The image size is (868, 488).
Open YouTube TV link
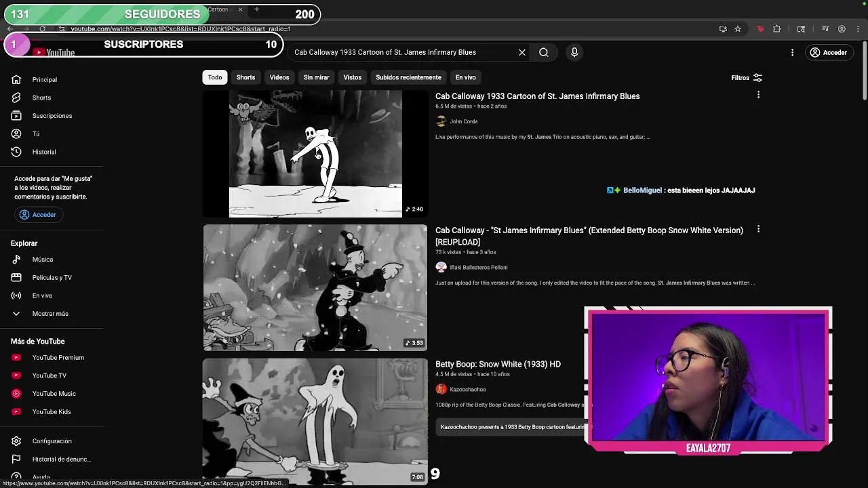coord(49,375)
